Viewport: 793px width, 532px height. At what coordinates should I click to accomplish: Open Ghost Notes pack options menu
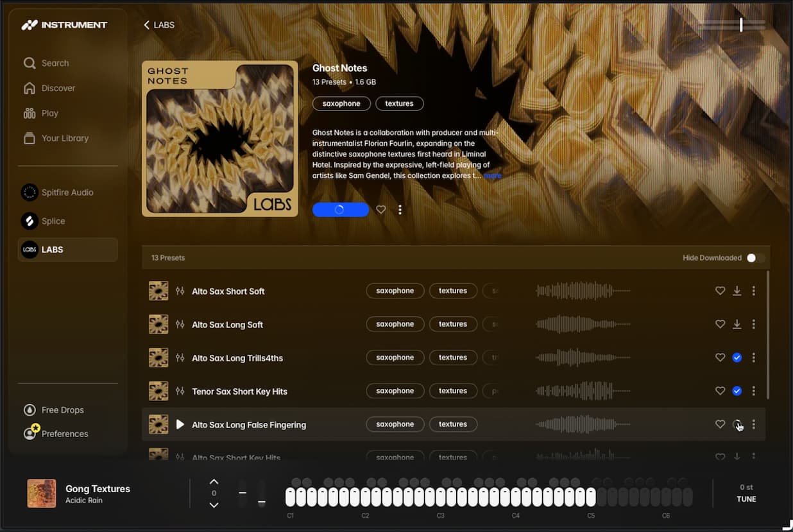pyautogui.click(x=400, y=210)
